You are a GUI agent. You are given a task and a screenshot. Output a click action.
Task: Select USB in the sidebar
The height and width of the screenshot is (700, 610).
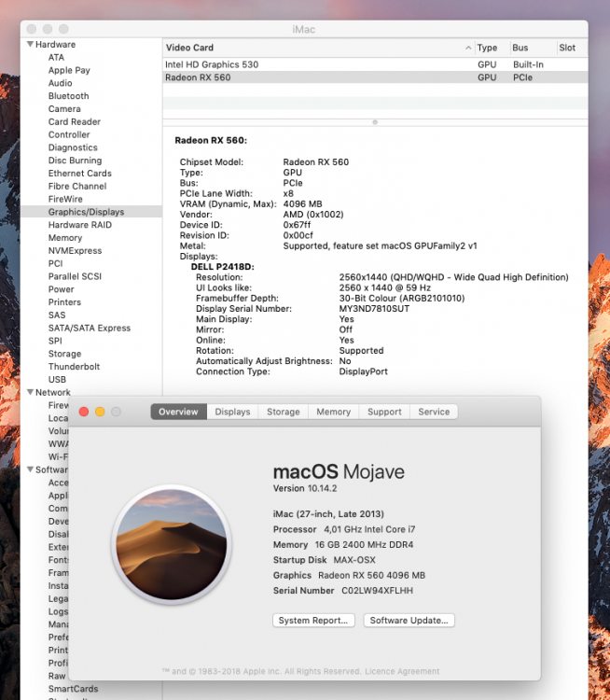(x=57, y=380)
